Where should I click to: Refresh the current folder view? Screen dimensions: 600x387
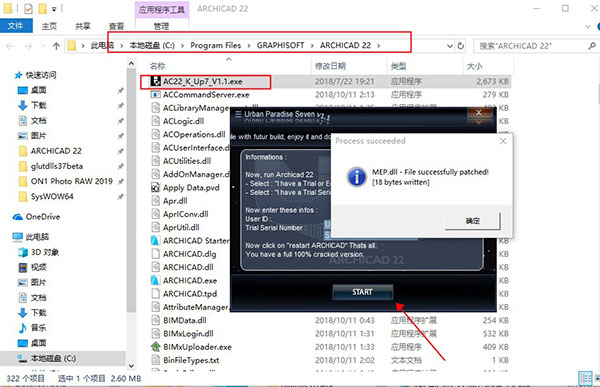pyautogui.click(x=461, y=46)
